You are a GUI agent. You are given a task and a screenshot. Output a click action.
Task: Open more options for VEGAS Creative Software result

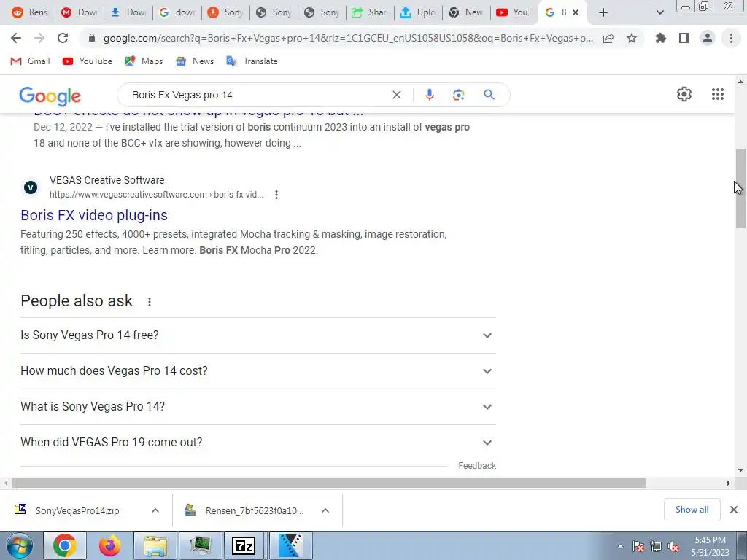[x=276, y=194]
